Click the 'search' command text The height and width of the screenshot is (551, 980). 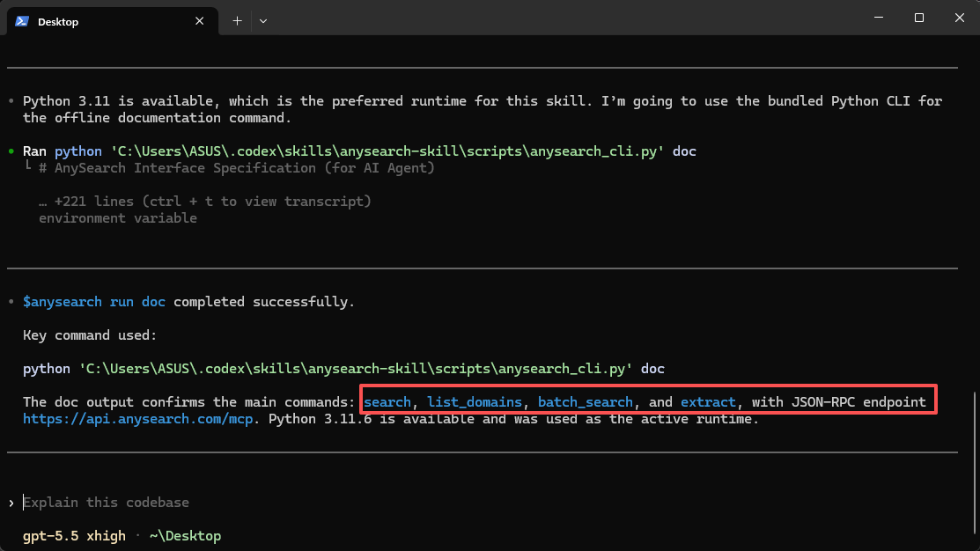[x=387, y=401]
